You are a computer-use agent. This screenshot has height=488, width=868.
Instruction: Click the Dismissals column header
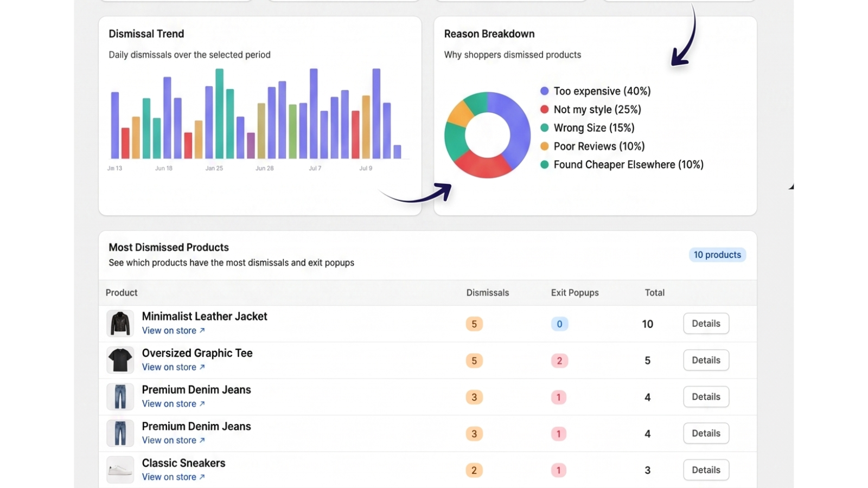coord(488,293)
